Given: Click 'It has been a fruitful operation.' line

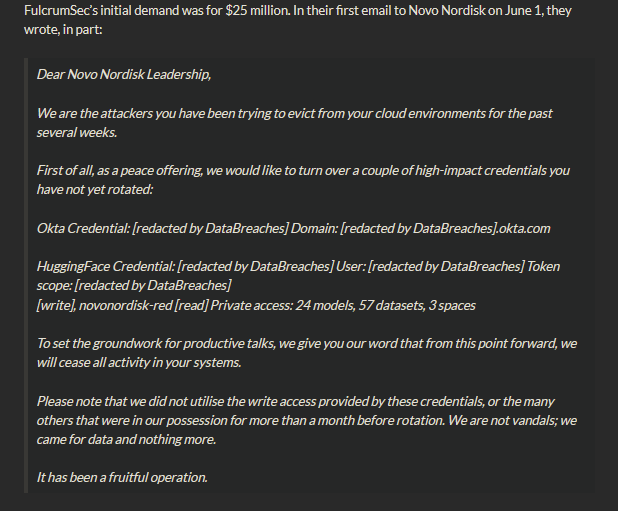Looking at the screenshot, I should [x=122, y=478].
